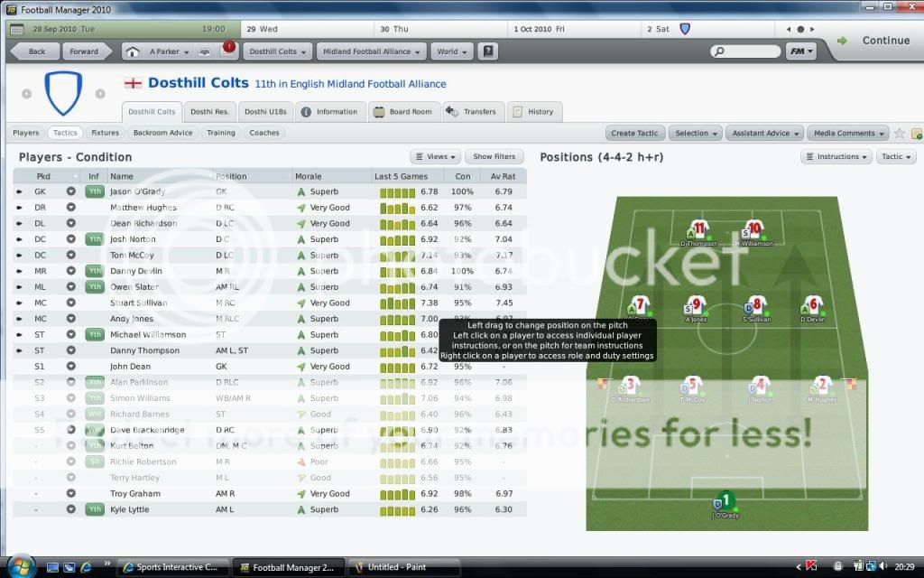This screenshot has height=578, width=924.
Task: Open the World dropdown in the toolbar
Action: point(451,51)
